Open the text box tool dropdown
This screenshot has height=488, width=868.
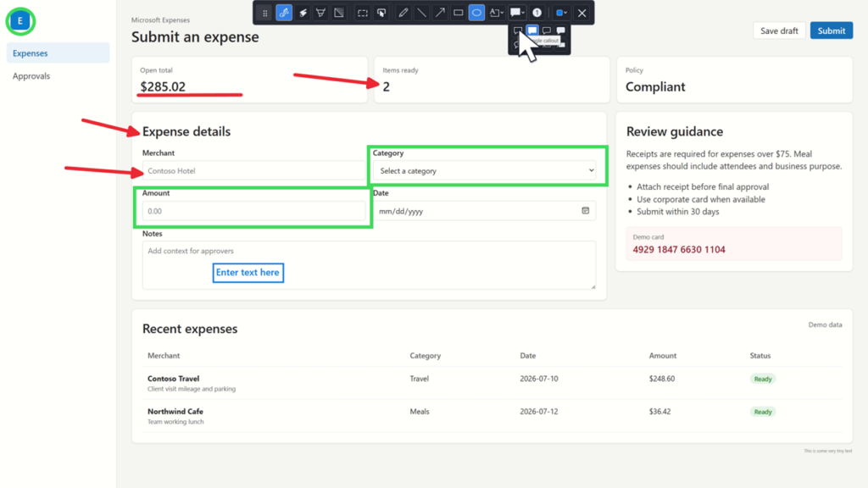click(496, 13)
